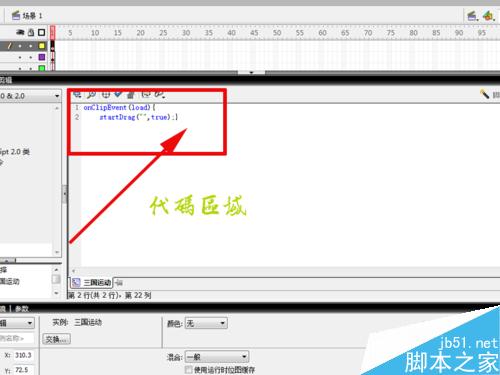Viewport: 500px width, 375px height.
Task: Collapse timeline using the center divider arrow
Action: pos(251,72)
